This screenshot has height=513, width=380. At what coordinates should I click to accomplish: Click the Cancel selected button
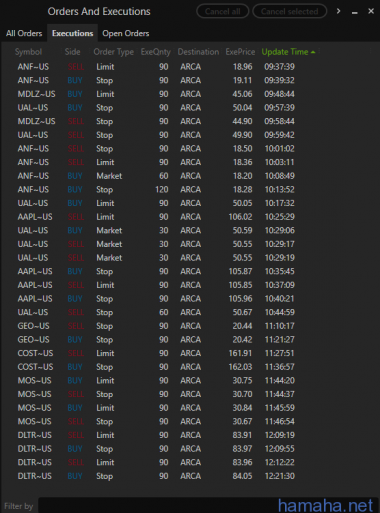point(289,11)
